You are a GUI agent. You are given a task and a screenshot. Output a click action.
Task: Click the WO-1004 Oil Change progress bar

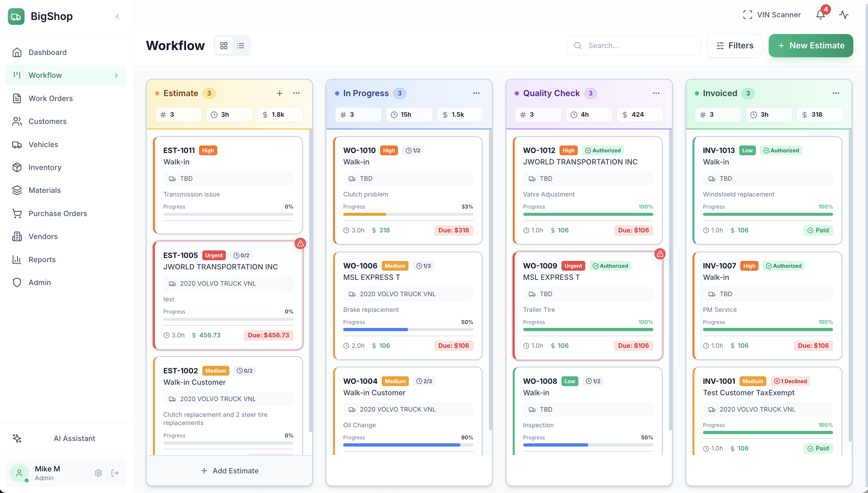tap(402, 445)
